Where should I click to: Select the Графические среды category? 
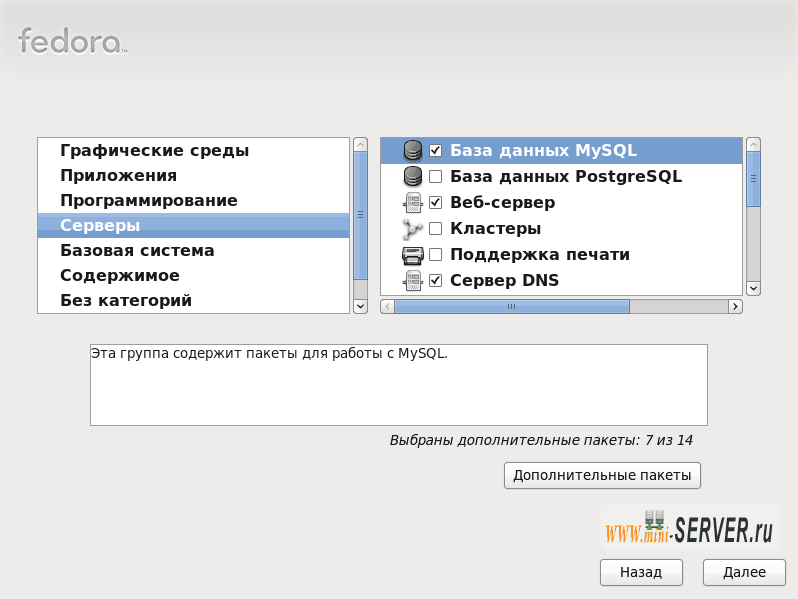point(193,151)
